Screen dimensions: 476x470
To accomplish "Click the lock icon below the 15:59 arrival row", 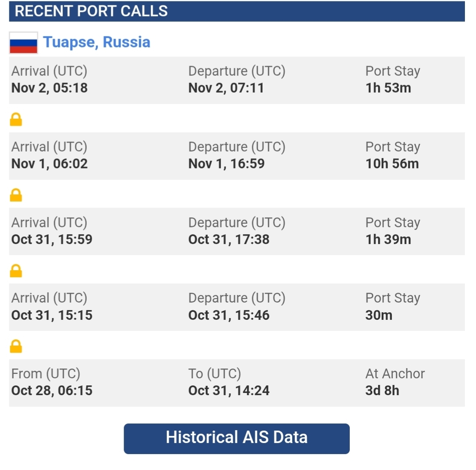I will (x=16, y=271).
